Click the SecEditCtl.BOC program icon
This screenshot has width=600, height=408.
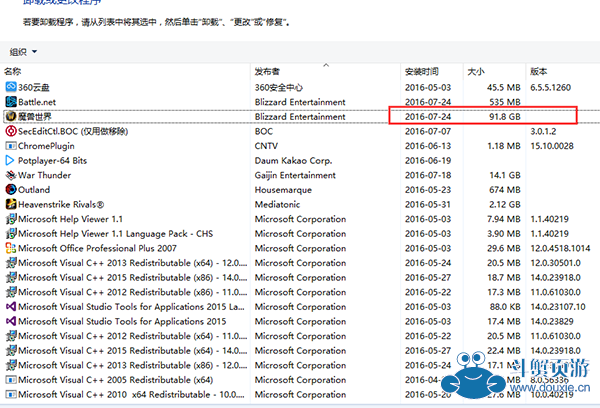pyautogui.click(x=11, y=131)
